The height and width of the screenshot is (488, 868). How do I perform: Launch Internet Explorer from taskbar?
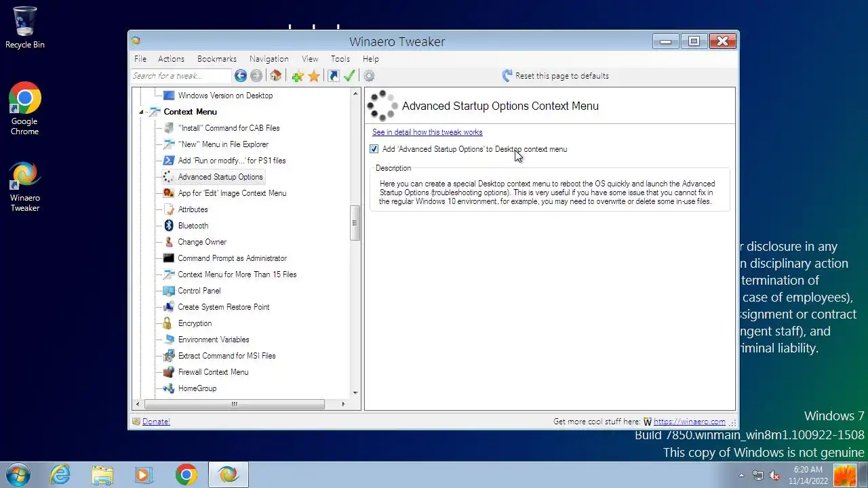[60, 475]
